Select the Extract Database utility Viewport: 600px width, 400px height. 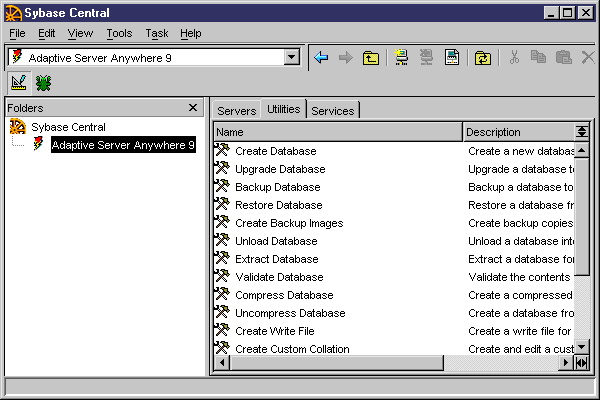[x=277, y=259]
